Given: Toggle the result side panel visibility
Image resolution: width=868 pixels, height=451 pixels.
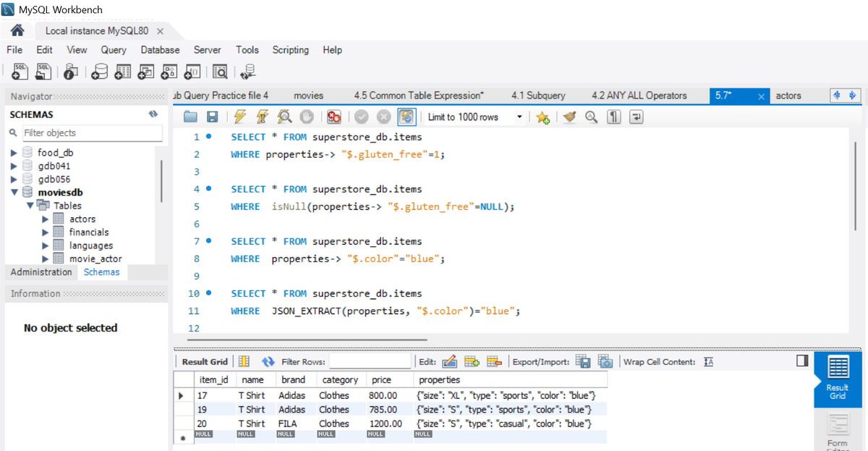Looking at the screenshot, I should coord(801,361).
